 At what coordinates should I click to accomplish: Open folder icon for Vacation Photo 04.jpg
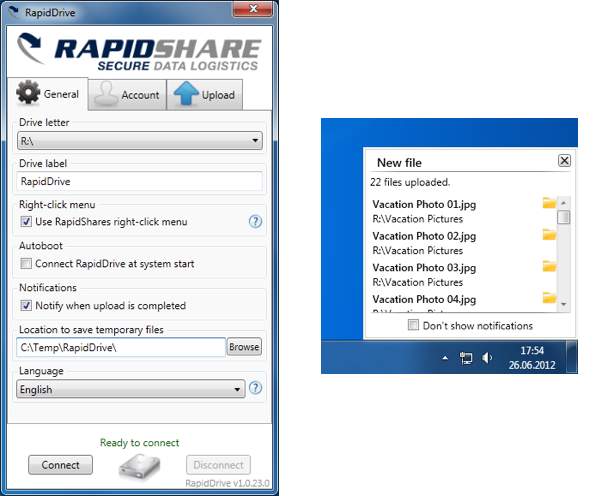tap(549, 297)
